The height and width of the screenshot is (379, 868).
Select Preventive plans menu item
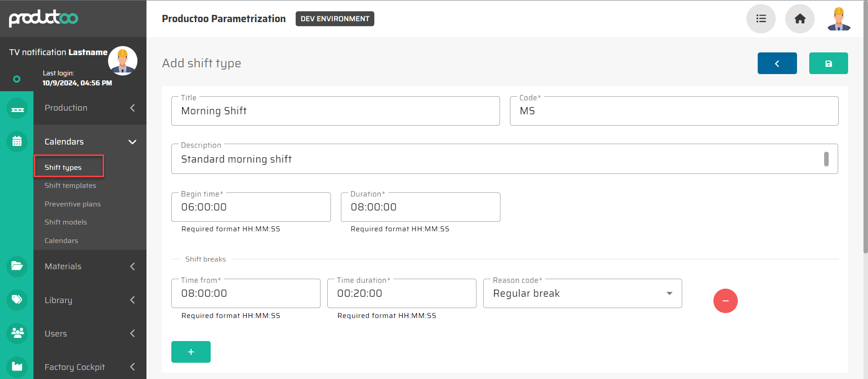(x=72, y=204)
